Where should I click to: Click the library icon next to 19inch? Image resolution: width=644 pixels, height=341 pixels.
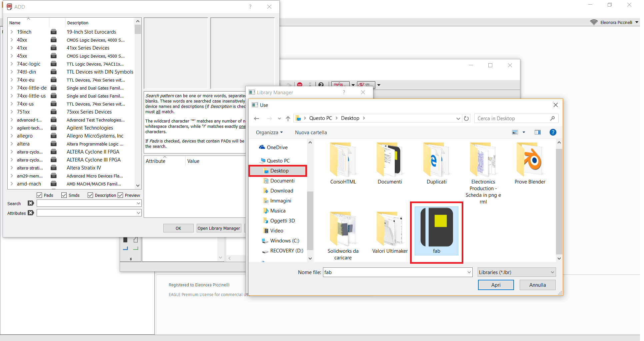(53, 32)
